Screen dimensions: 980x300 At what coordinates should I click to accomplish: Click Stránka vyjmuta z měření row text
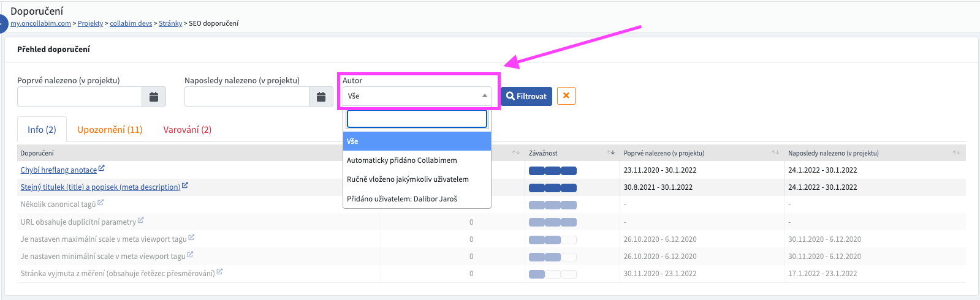[118, 274]
